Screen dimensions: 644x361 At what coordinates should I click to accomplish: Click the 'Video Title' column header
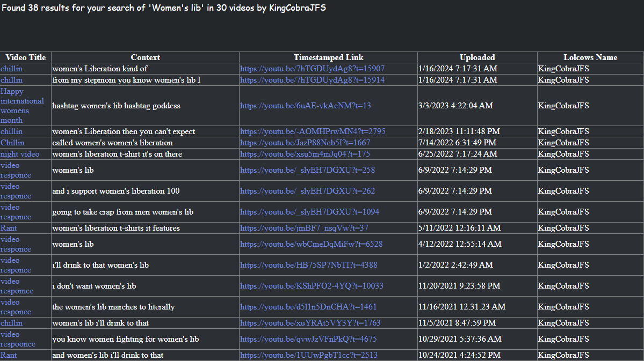25,57
